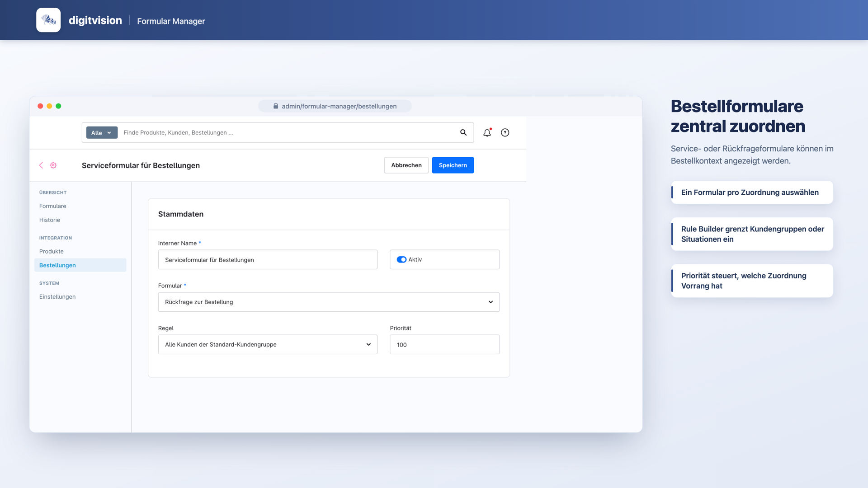Click the Formular Manager header text
The image size is (868, 488).
point(171,21)
